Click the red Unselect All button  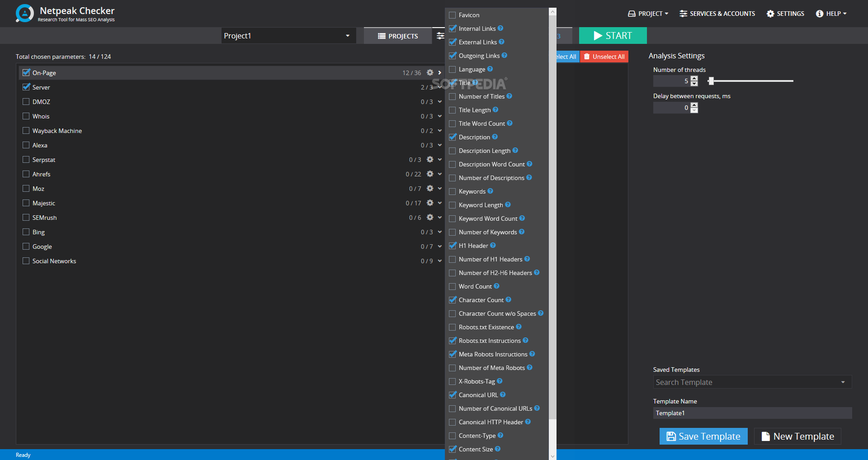604,57
